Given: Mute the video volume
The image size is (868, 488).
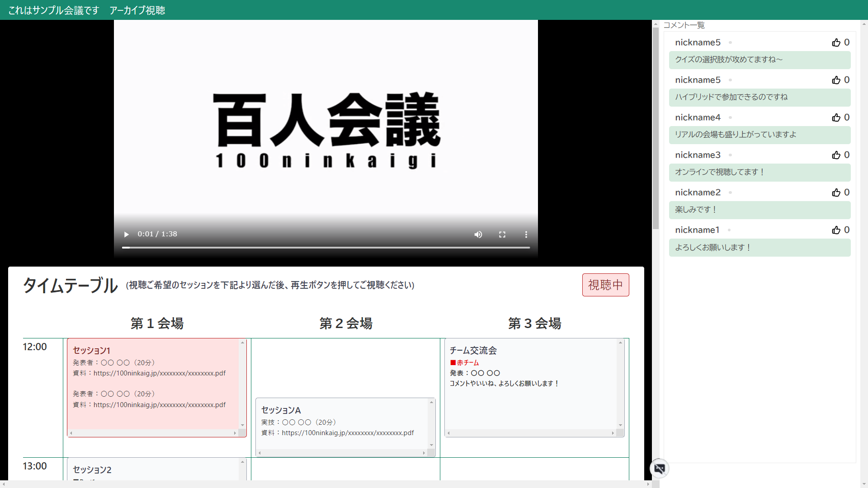Looking at the screenshot, I should point(478,235).
